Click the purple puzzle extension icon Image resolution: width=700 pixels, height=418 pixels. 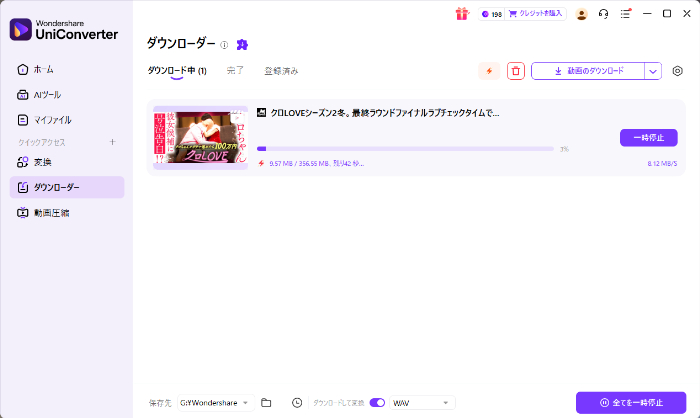pos(242,44)
